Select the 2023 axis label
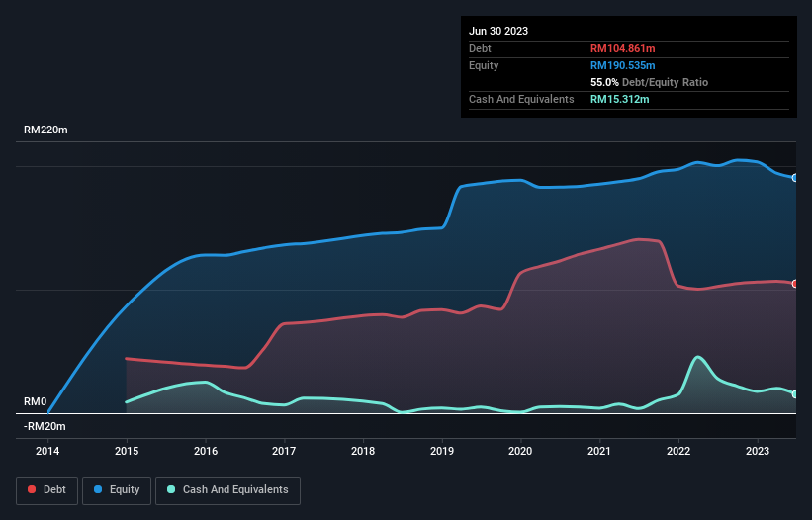The width and height of the screenshot is (812, 520). (x=757, y=451)
